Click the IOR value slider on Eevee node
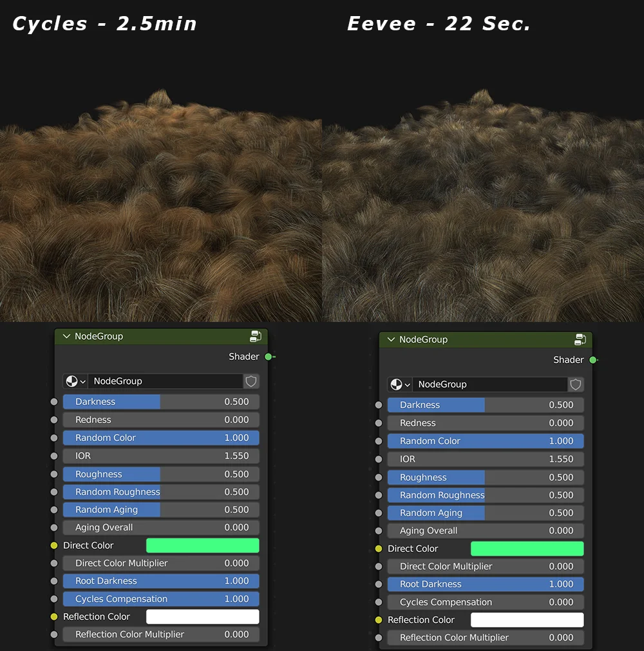The height and width of the screenshot is (651, 644). [486, 458]
